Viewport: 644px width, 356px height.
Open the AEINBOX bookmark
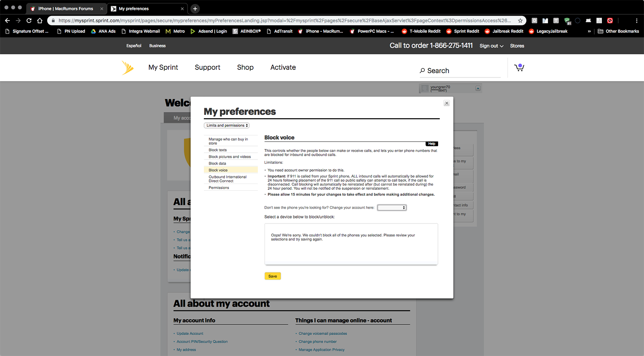[247, 31]
